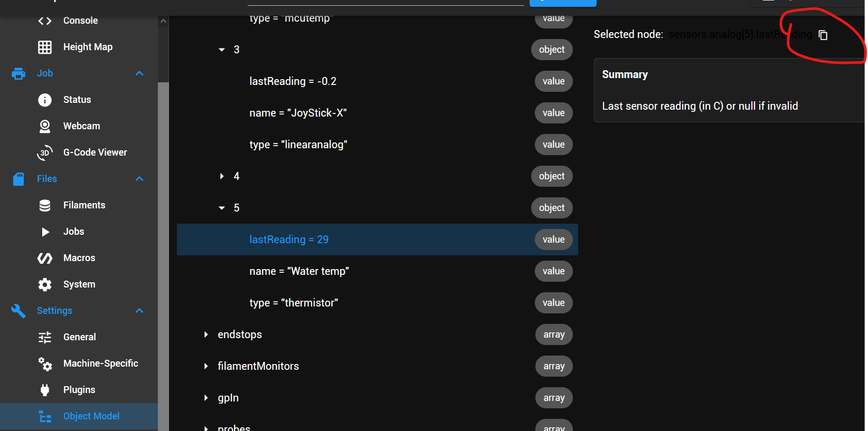Collapse the Settings menu group chevron
The width and height of the screenshot is (868, 431).
click(x=139, y=311)
